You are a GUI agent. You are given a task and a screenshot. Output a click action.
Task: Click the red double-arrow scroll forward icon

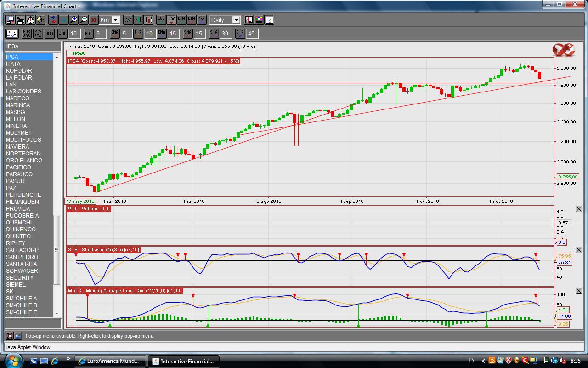click(x=94, y=20)
